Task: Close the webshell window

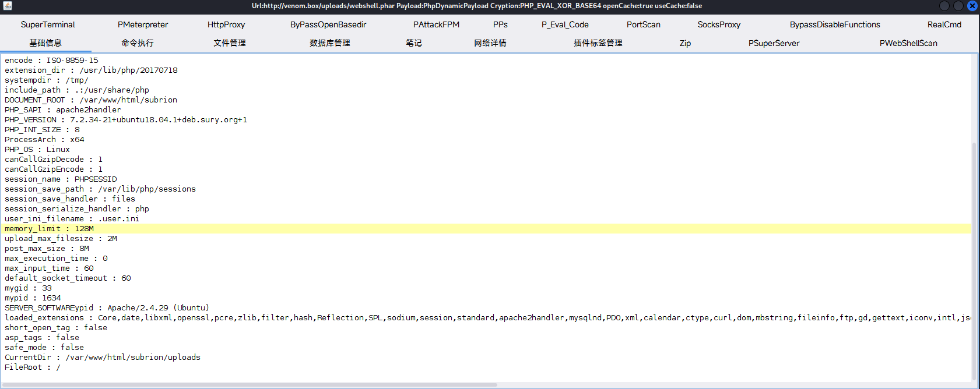Action: (x=972, y=6)
